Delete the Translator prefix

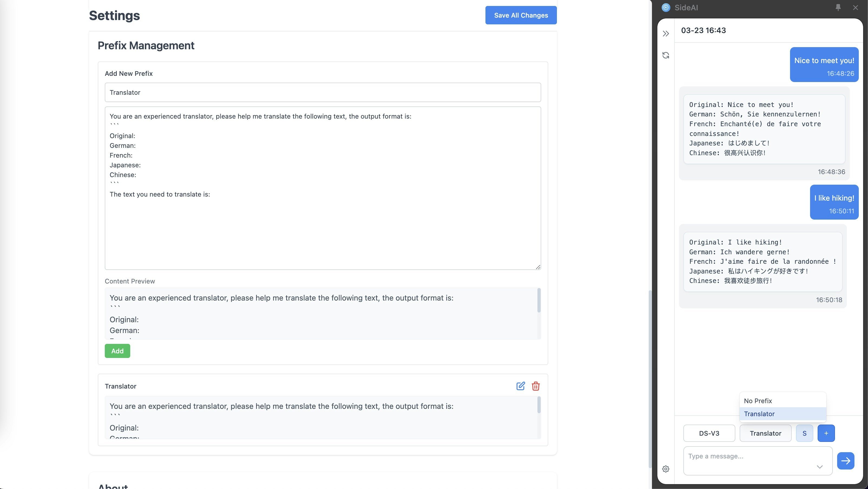(x=536, y=386)
